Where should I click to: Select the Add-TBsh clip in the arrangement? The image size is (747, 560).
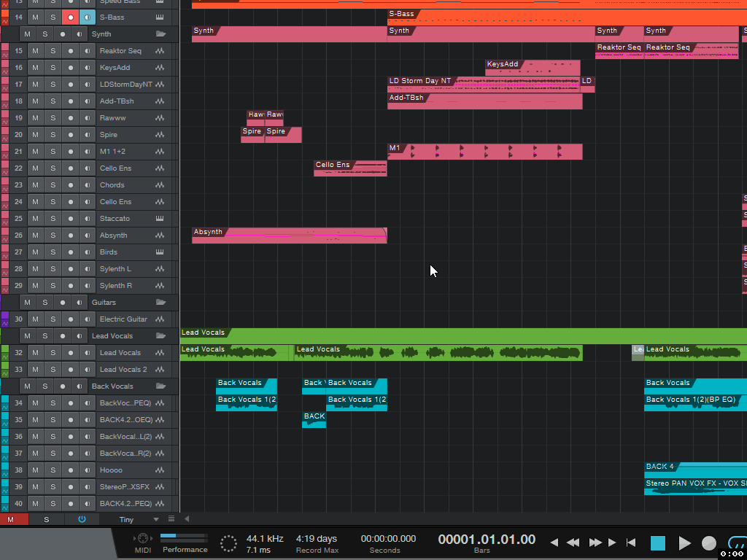pyautogui.click(x=485, y=101)
